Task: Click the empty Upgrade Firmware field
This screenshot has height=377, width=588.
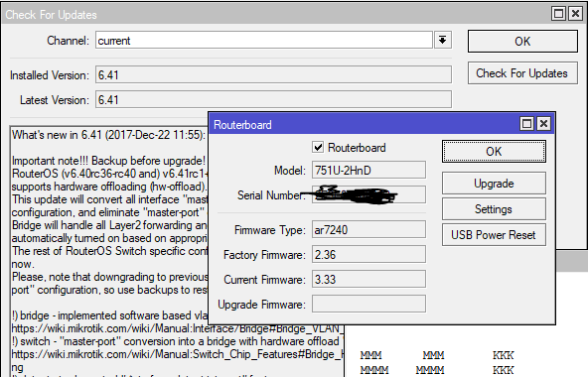Action: (x=368, y=304)
